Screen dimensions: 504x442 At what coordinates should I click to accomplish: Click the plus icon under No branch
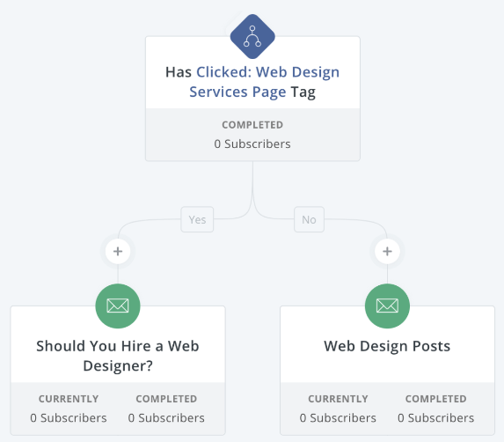coord(387,251)
